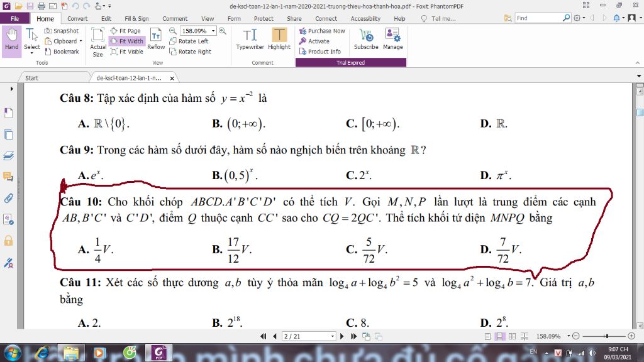Open the Protect ribbon tab
The width and height of the screenshot is (644, 362).
(x=264, y=18)
